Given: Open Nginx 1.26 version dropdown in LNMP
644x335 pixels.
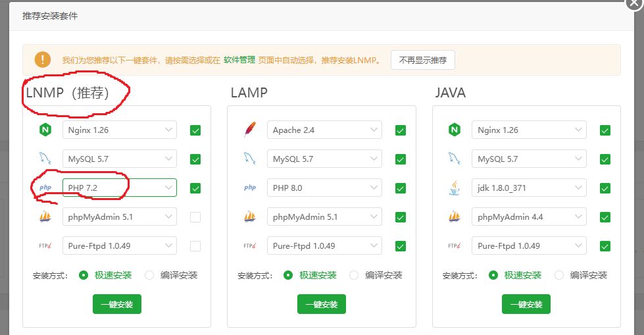Looking at the screenshot, I should tap(120, 130).
